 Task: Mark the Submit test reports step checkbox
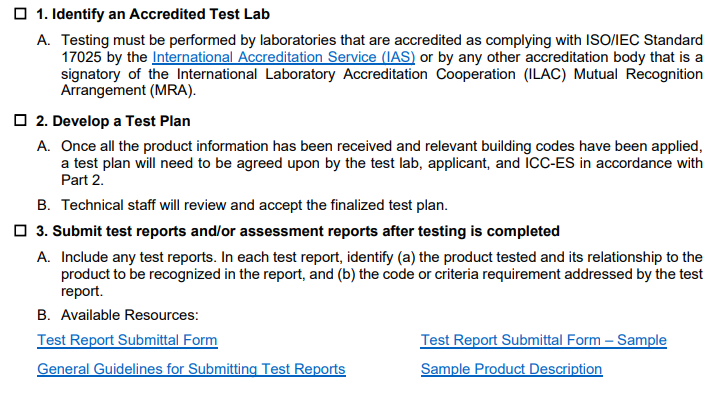(20, 231)
